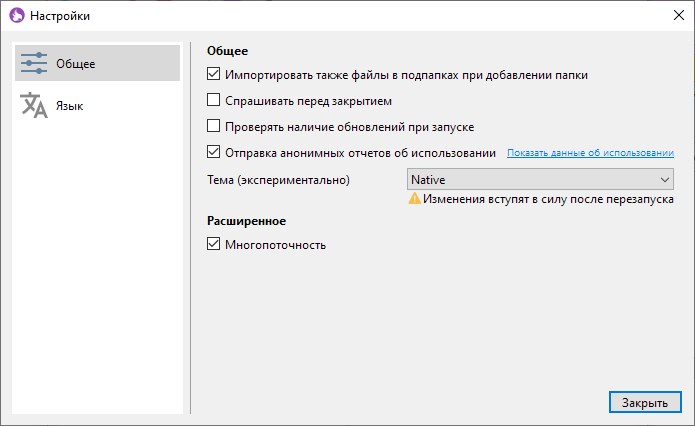Click the restart-required warning text
Image resolution: width=695 pixels, height=426 pixels.
548,199
